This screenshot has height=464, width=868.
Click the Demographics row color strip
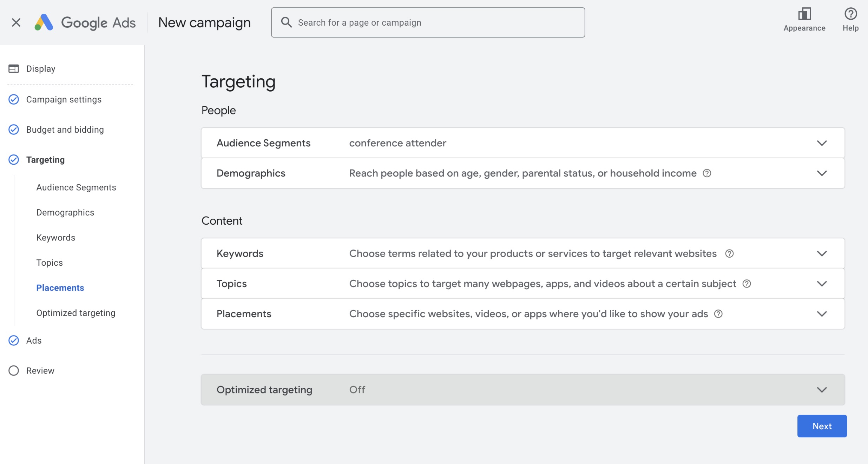[203, 173]
